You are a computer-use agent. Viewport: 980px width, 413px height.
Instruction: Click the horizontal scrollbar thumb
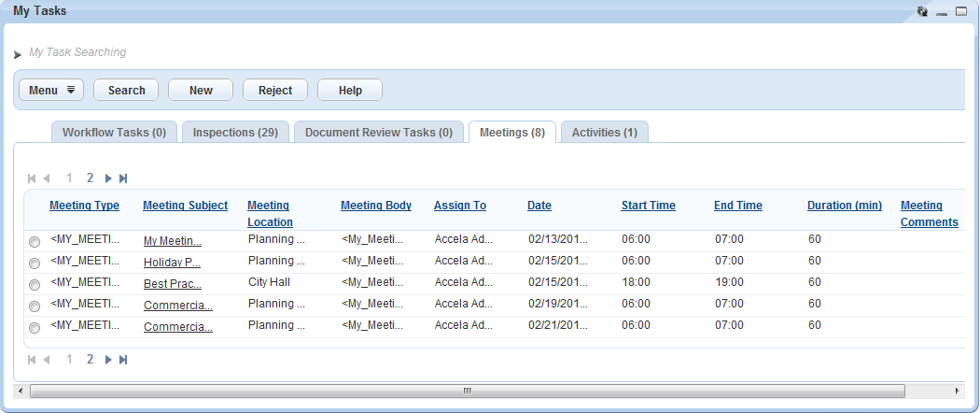[467, 391]
